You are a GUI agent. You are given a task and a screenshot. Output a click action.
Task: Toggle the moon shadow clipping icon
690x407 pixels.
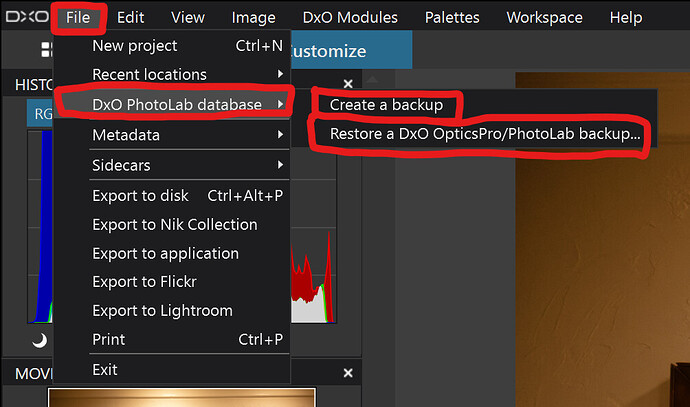(x=40, y=340)
